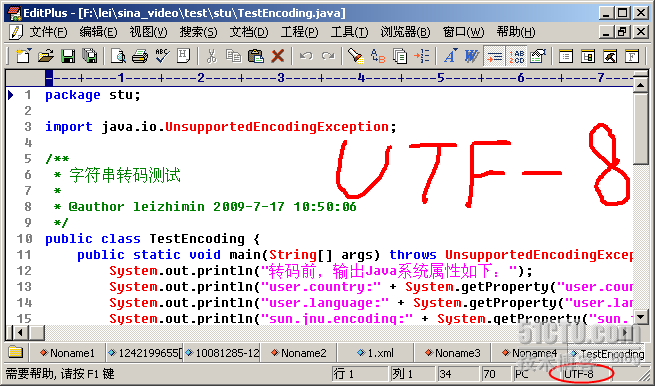Click the vertical scrollbar down arrow
Screen dimensions: 655x386
[x=640, y=317]
